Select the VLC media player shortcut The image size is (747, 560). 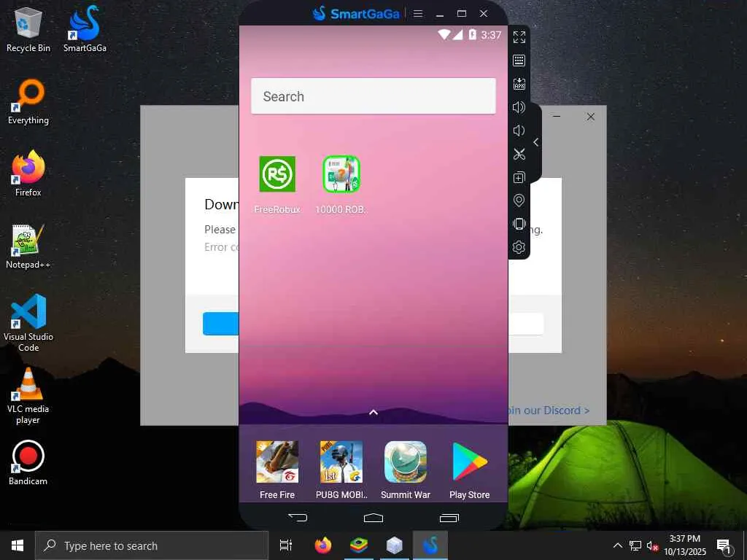[28, 396]
